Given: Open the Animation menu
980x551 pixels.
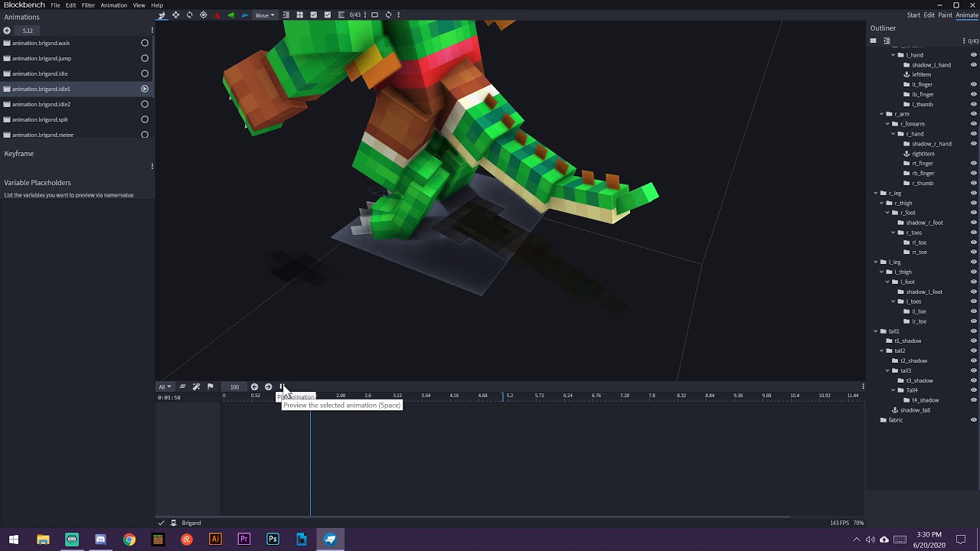Looking at the screenshot, I should coord(113,5).
